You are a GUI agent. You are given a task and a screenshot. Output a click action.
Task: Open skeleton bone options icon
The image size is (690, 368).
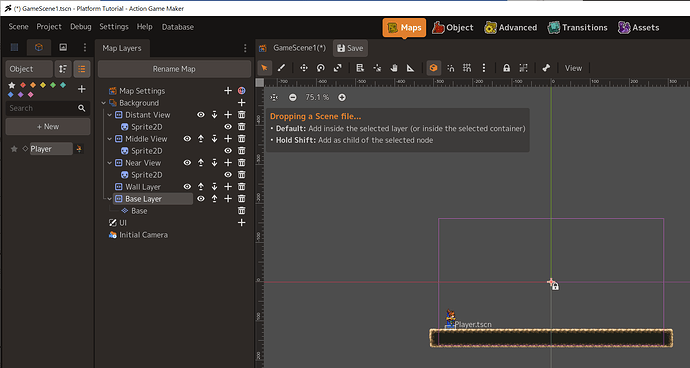click(546, 68)
